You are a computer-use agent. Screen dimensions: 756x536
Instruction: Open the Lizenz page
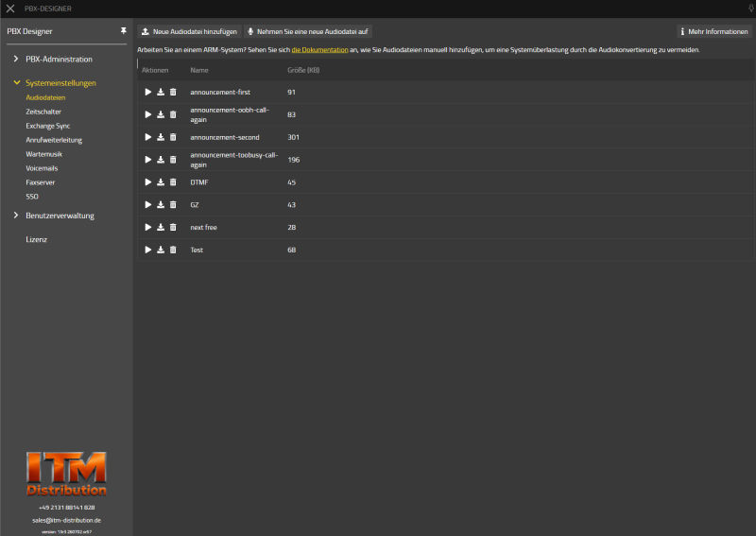(36, 239)
